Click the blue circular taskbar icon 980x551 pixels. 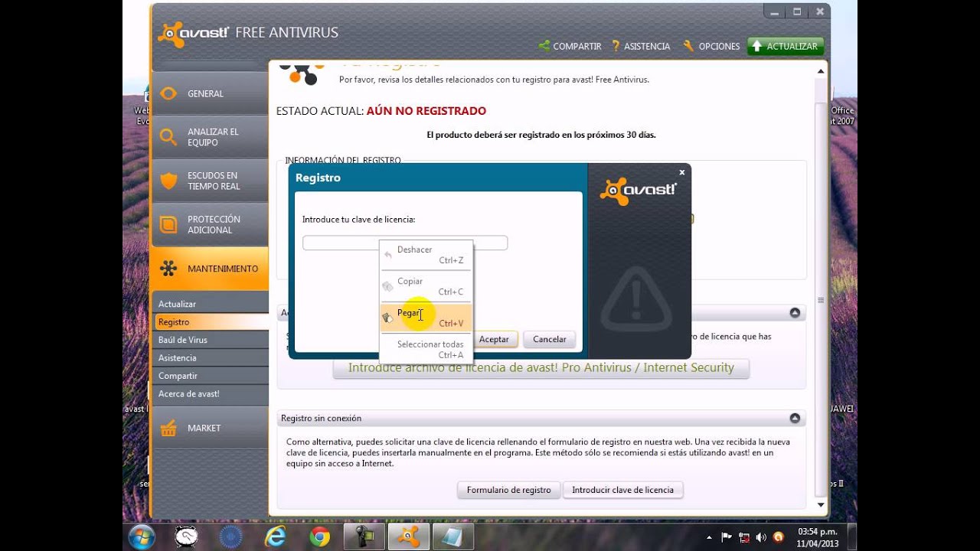pyautogui.click(x=231, y=536)
